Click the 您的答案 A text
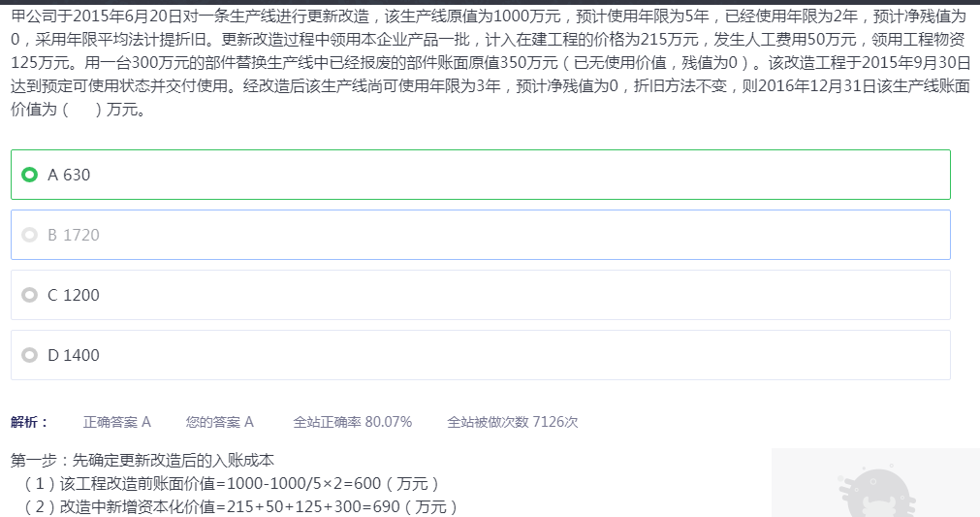The height and width of the screenshot is (517, 980). tap(220, 422)
